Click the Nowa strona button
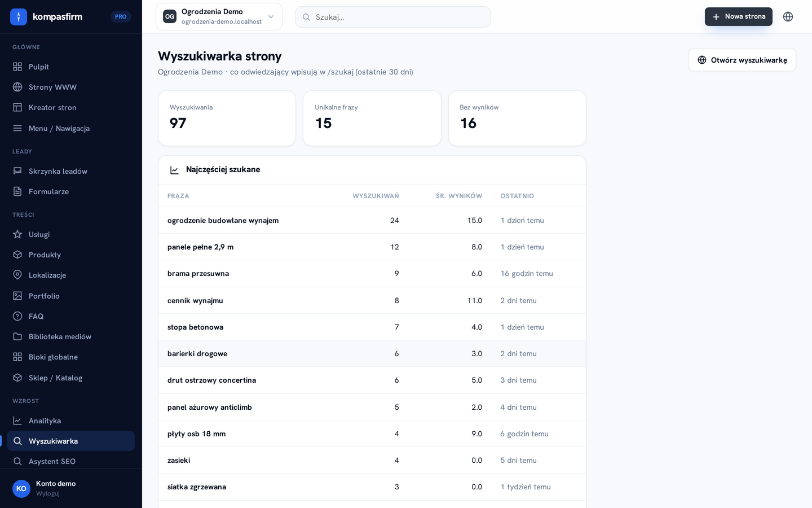 [738, 17]
